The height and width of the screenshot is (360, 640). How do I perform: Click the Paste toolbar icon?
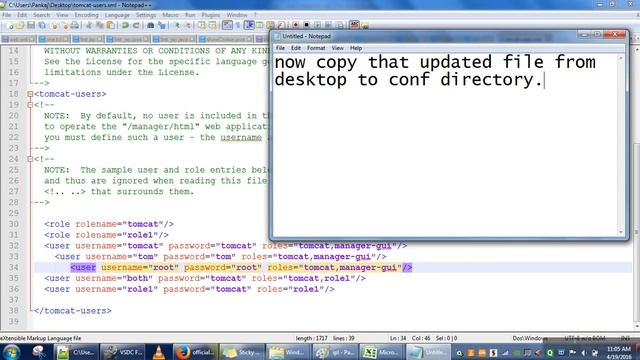pos(111,25)
